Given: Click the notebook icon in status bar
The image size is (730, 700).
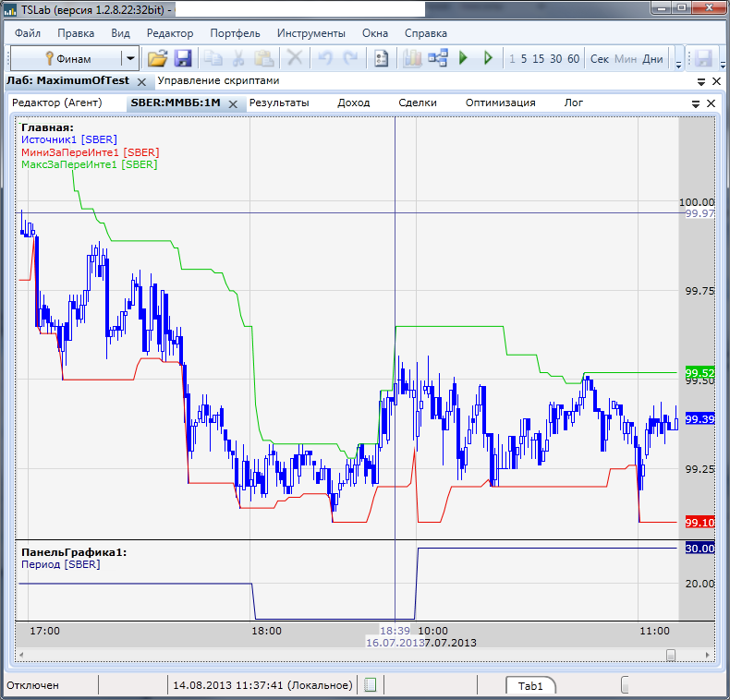Looking at the screenshot, I should pos(371,685).
